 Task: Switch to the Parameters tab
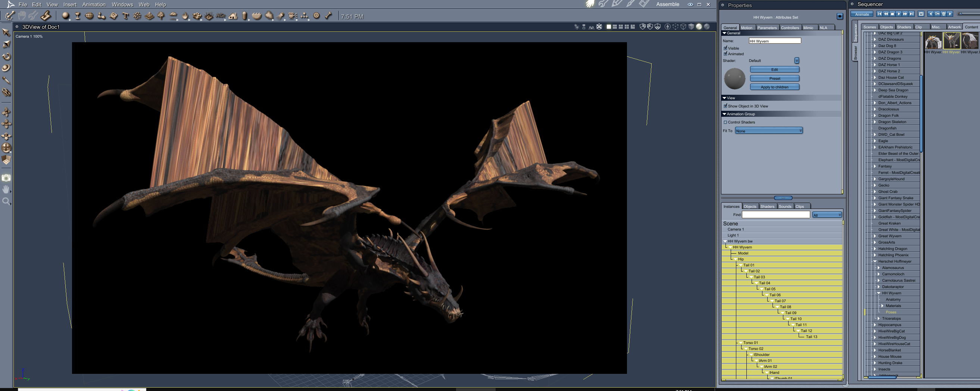[x=767, y=27]
